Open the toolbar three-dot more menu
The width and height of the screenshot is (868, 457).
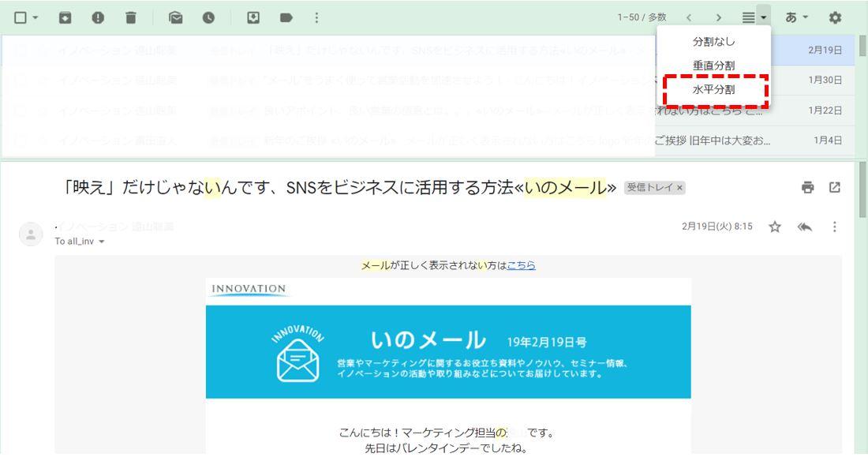[316, 17]
